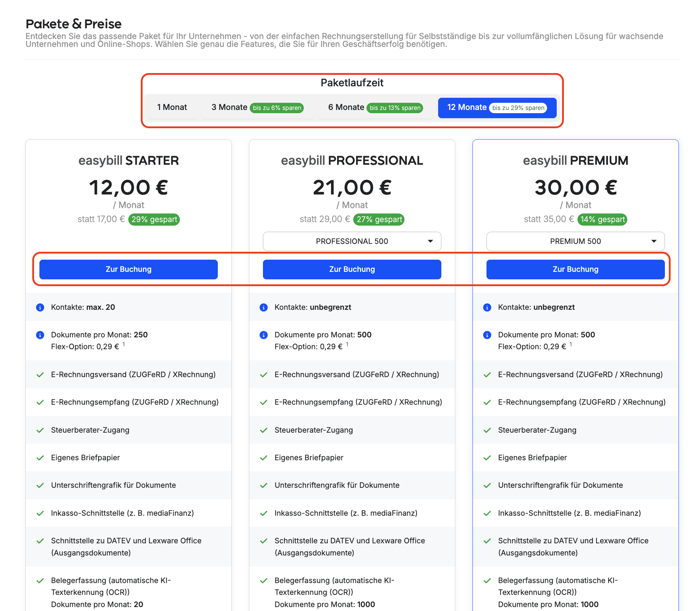Click Zur Buchung for easybill STARTER

[129, 269]
